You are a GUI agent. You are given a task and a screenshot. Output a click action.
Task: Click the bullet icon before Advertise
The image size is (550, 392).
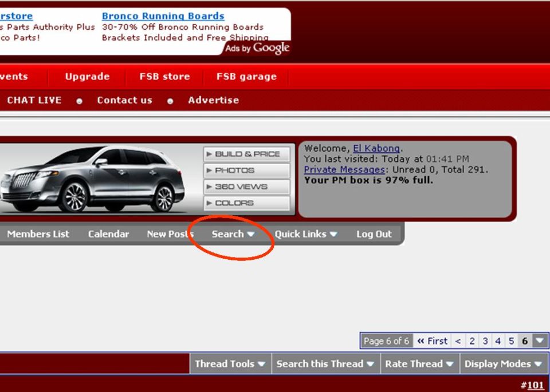170,101
